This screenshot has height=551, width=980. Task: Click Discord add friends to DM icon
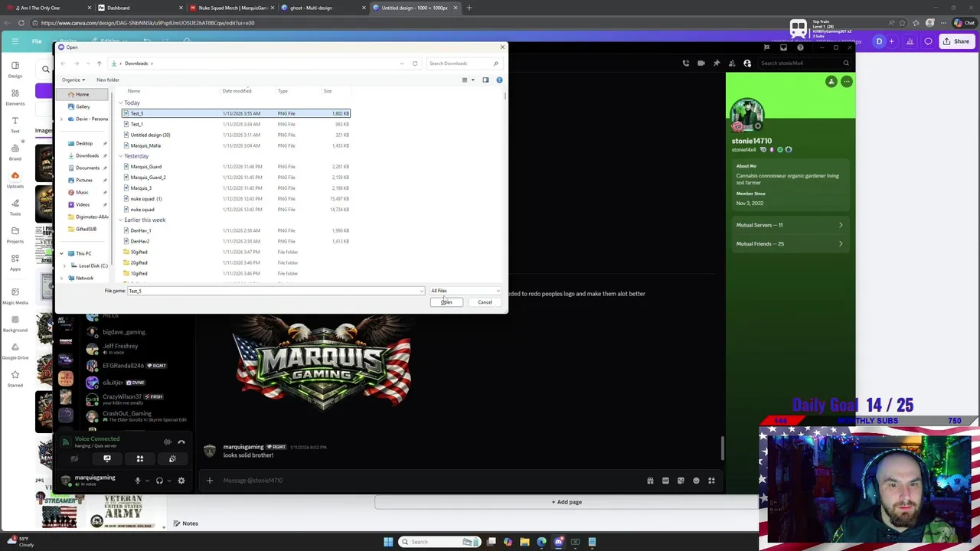point(732,64)
